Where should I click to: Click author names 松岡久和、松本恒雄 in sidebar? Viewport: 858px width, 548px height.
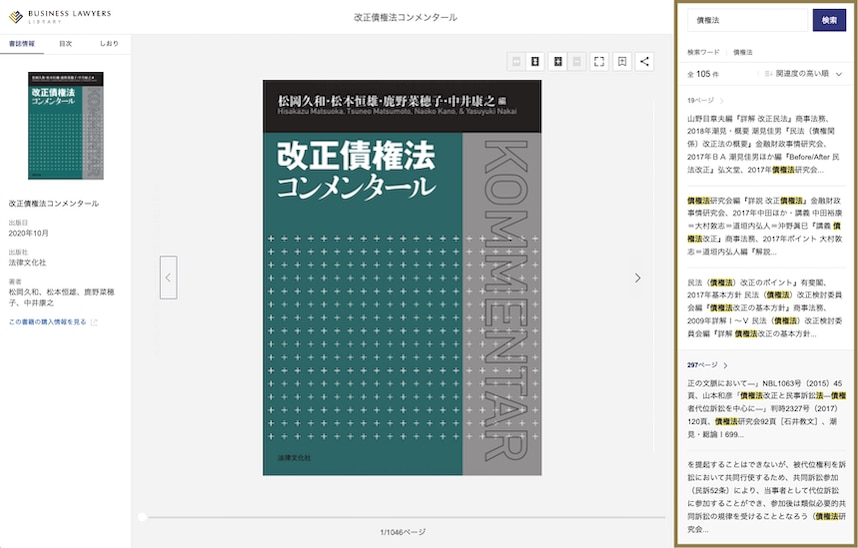point(61,298)
